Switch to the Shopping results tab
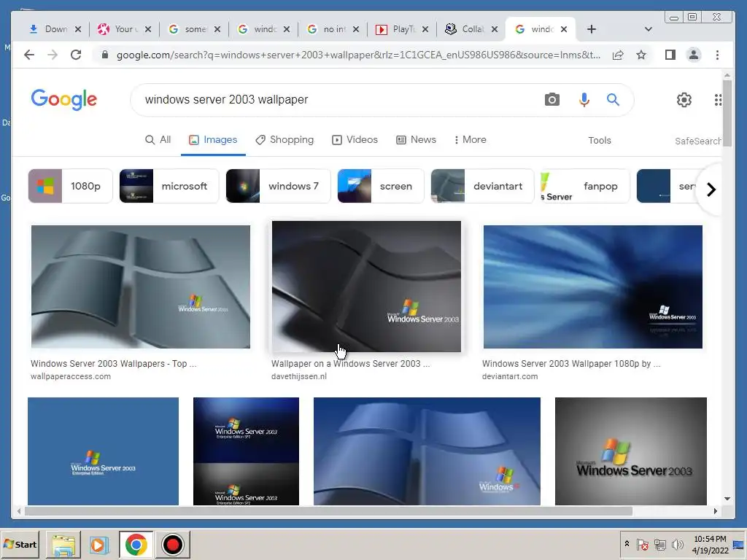Image resolution: width=747 pixels, height=560 pixels. 285,139
